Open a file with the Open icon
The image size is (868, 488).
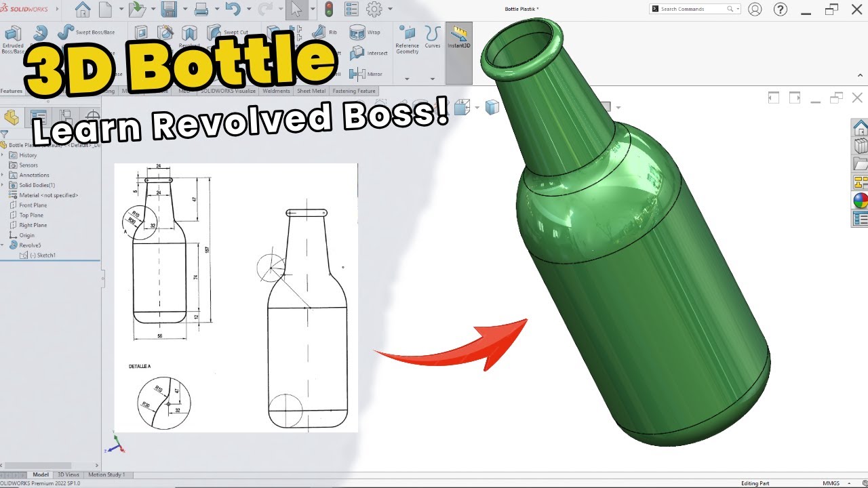point(138,9)
